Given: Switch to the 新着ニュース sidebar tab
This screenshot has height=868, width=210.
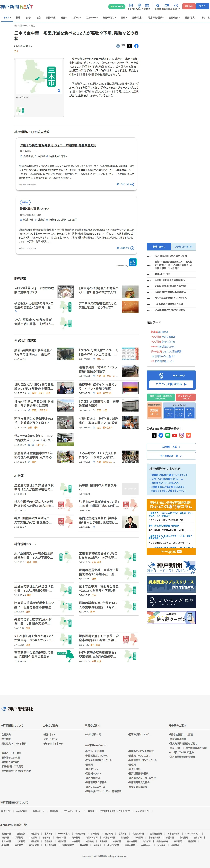Looking at the screenshot, I should tap(159, 247).
